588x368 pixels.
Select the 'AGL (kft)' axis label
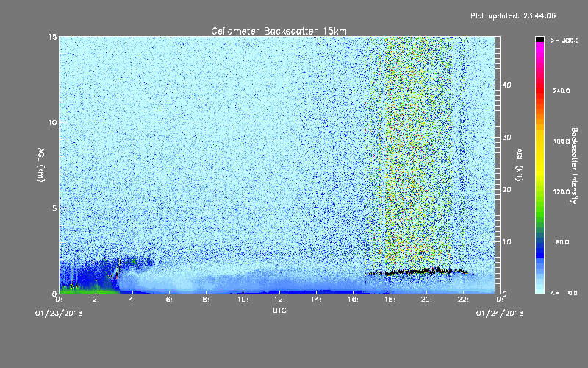tap(519, 164)
